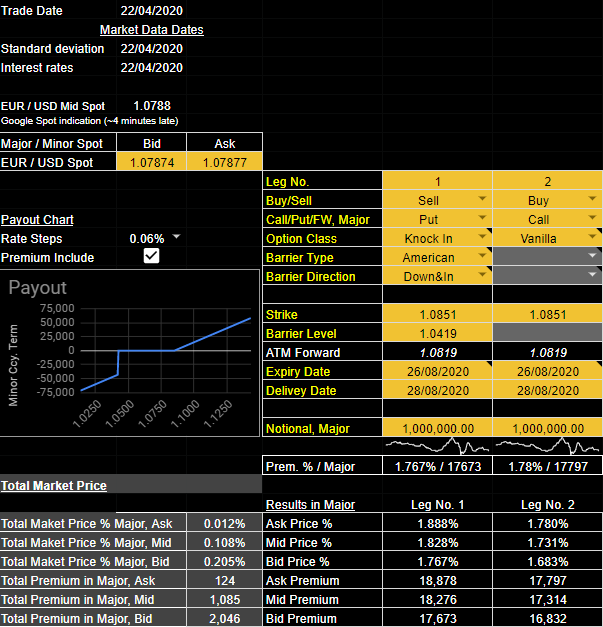Screen dimensions: 603x627
Task: Click the Payout Chart heading
Action: point(37,219)
